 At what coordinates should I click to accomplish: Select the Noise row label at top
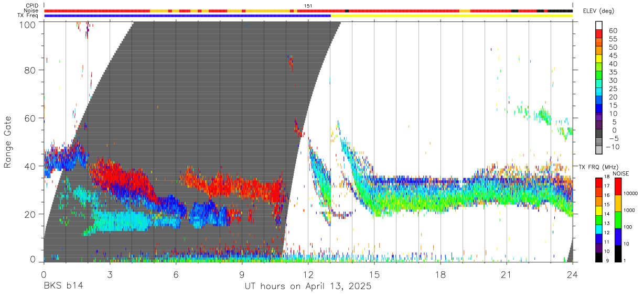click(31, 10)
